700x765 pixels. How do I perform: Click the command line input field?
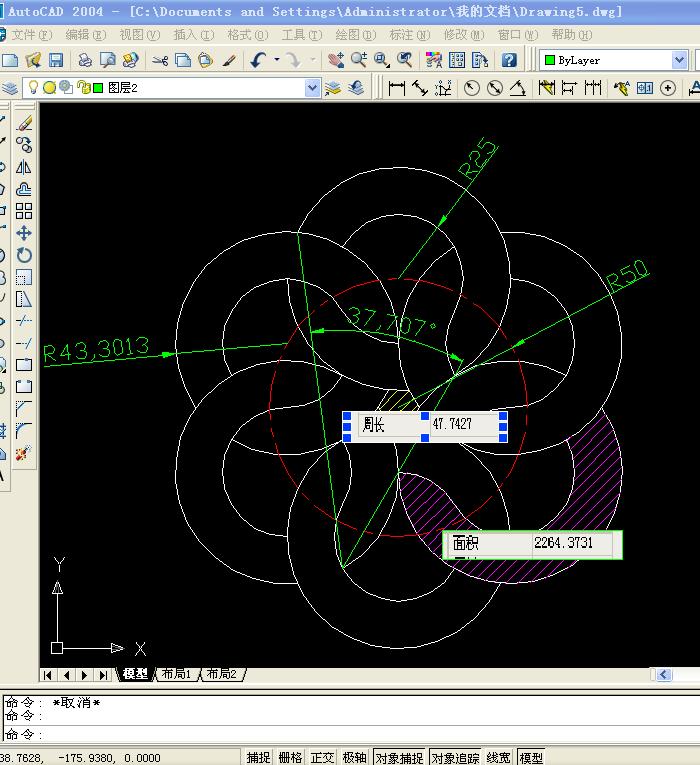click(x=351, y=734)
